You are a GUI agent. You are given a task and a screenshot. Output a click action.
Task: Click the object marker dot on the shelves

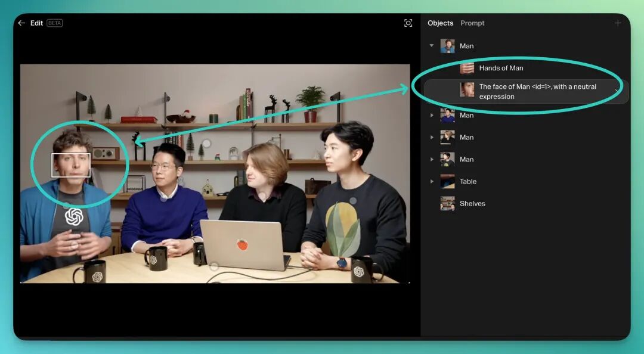click(x=206, y=144)
